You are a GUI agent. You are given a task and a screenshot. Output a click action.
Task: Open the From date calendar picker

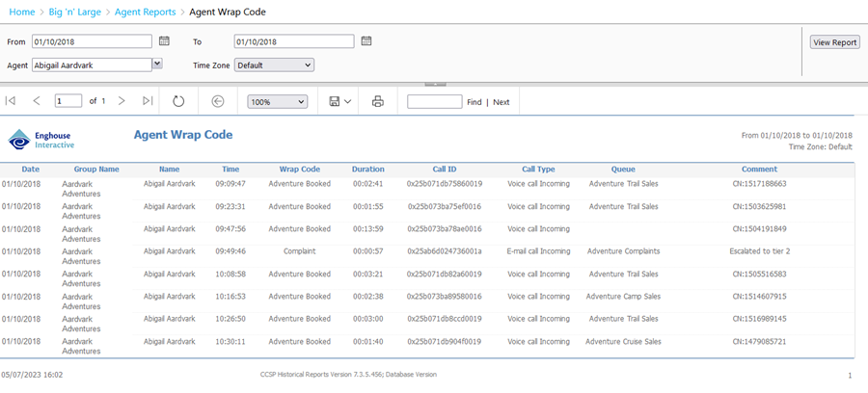(164, 41)
